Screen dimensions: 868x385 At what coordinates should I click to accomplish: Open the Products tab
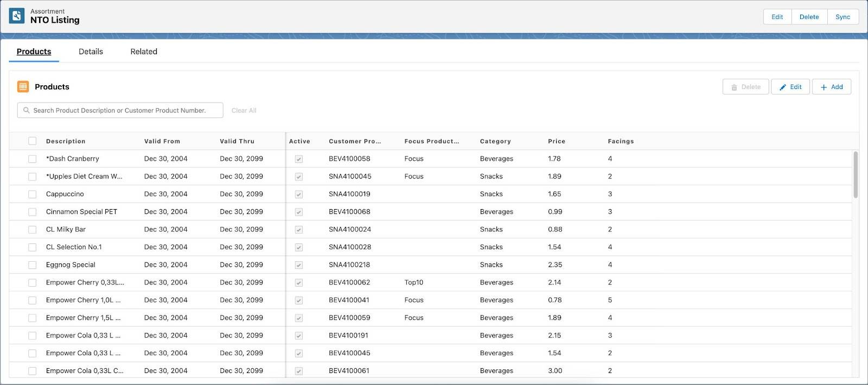click(34, 52)
